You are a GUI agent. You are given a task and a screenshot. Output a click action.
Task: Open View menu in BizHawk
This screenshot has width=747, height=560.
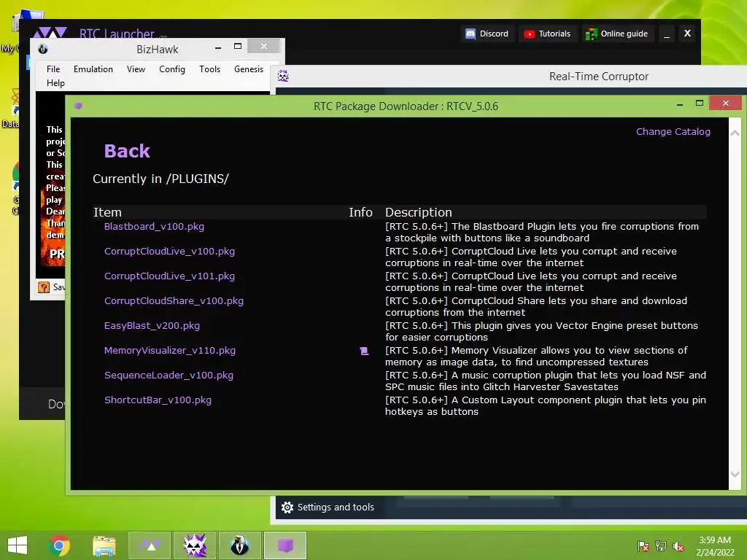click(136, 69)
